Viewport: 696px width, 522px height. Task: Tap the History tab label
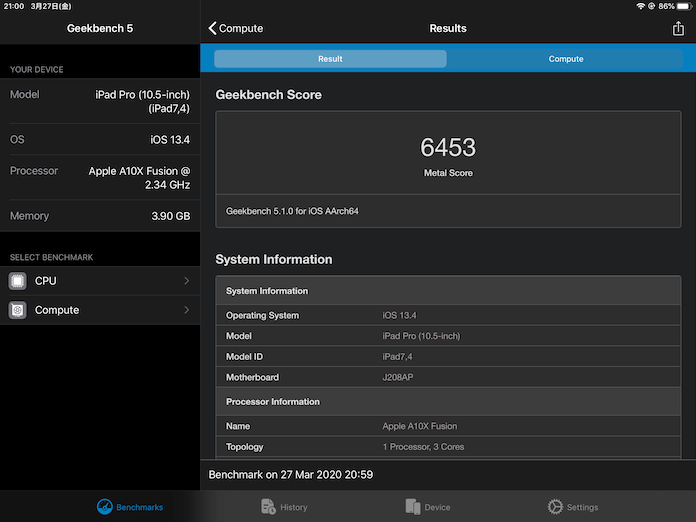[293, 507]
